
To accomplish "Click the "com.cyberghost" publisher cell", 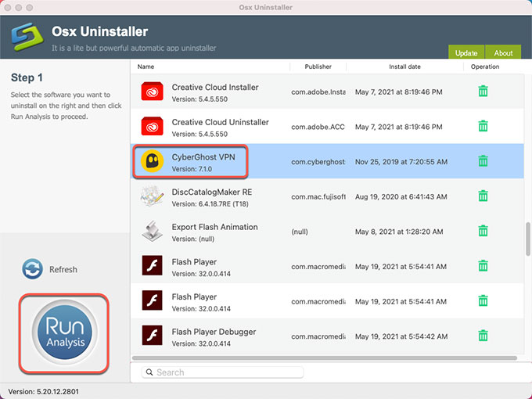I will tap(318, 162).
